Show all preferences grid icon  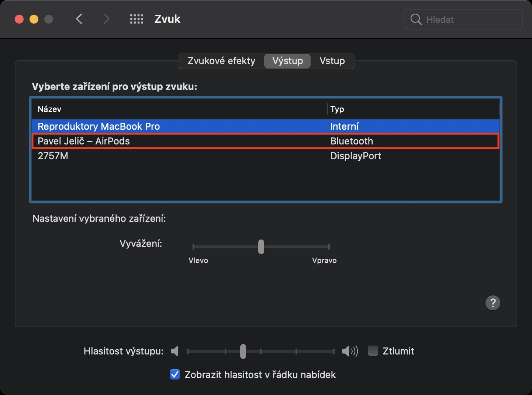[x=137, y=19]
